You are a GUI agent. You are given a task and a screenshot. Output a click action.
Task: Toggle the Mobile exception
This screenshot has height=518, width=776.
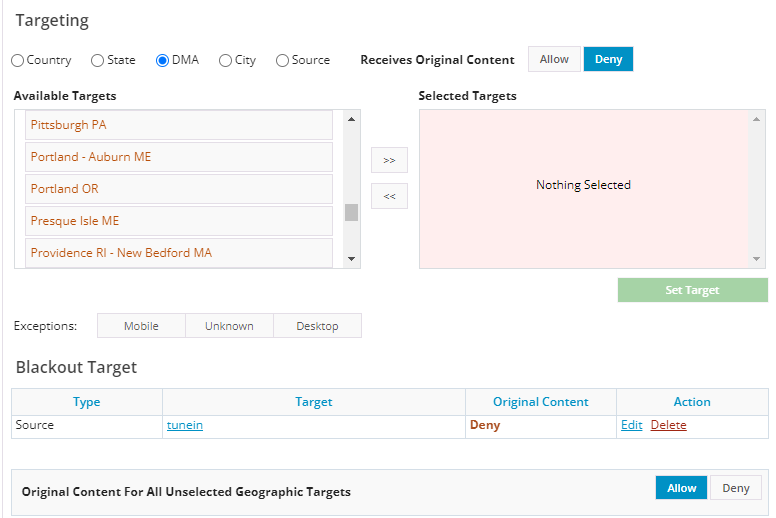(141, 326)
